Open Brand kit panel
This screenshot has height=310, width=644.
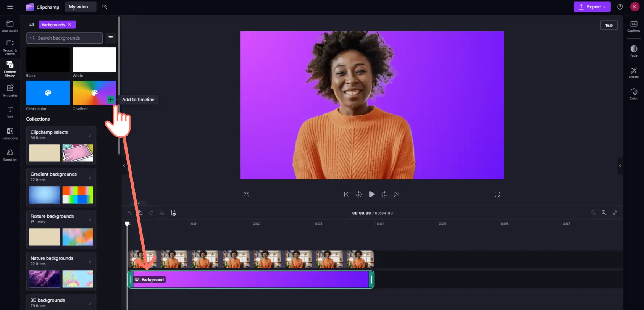[x=10, y=155]
